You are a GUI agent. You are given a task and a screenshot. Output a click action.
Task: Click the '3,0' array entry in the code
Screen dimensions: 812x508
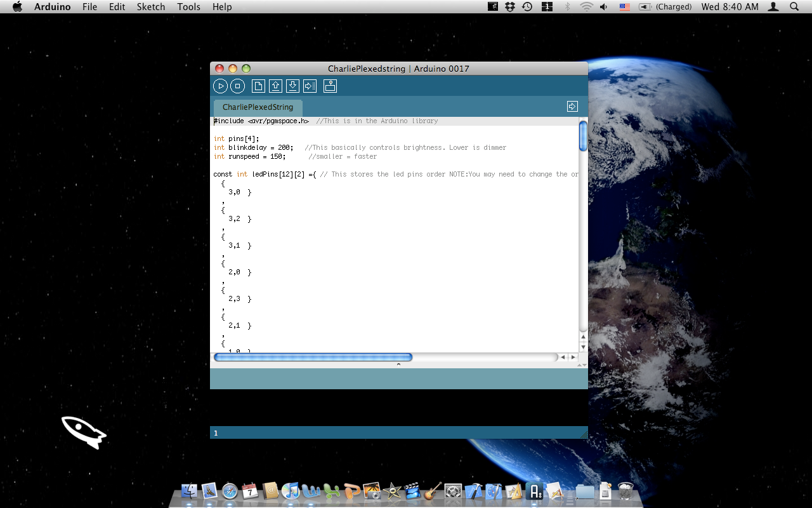tap(234, 192)
